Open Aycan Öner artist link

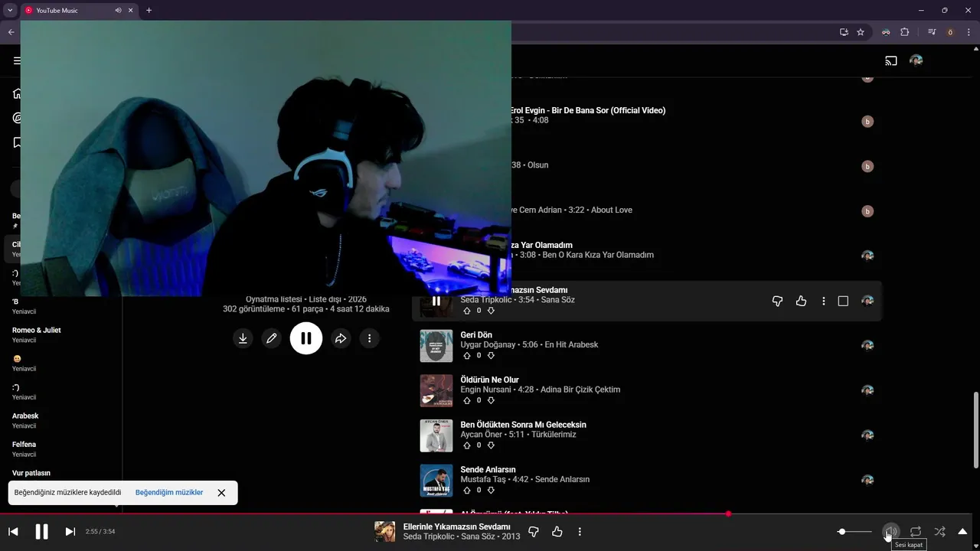click(482, 435)
